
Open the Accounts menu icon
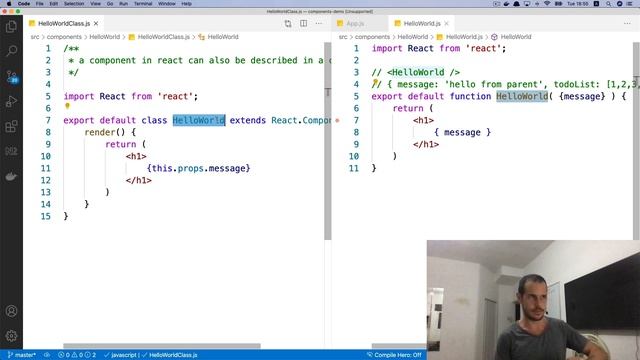click(x=11, y=311)
